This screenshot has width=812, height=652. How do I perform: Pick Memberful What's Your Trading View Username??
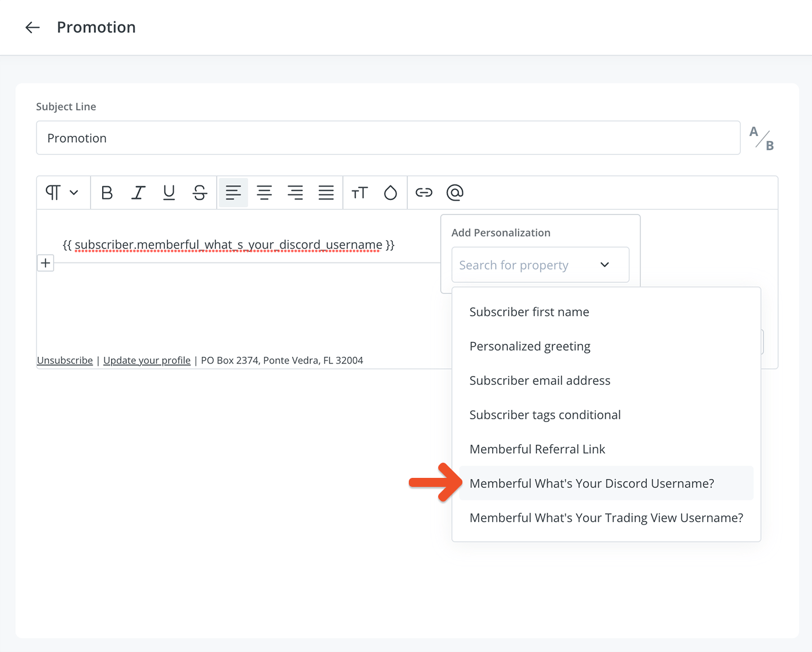pos(606,518)
